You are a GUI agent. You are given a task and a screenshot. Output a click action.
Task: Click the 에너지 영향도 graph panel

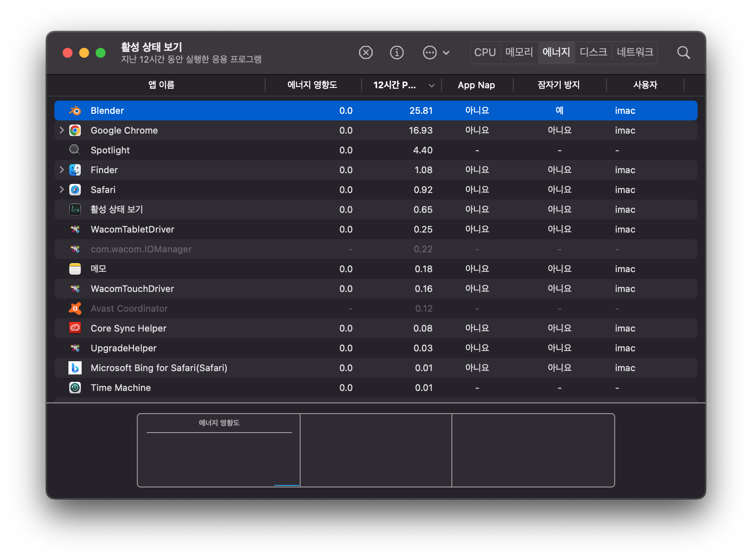[219, 450]
